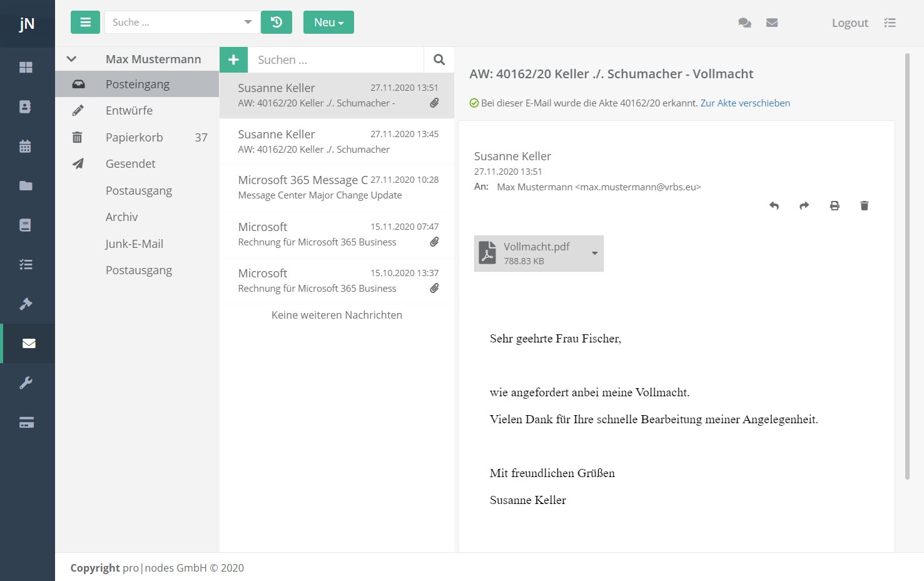
Task: Open the chat bubbles icon
Action: click(x=744, y=23)
